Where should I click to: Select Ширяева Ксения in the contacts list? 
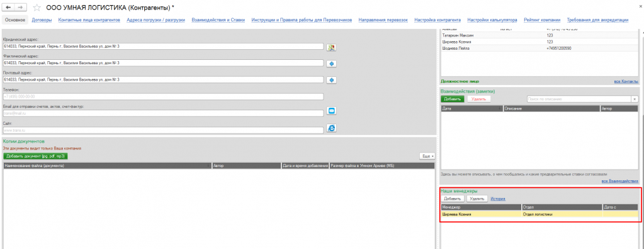[x=539, y=42]
